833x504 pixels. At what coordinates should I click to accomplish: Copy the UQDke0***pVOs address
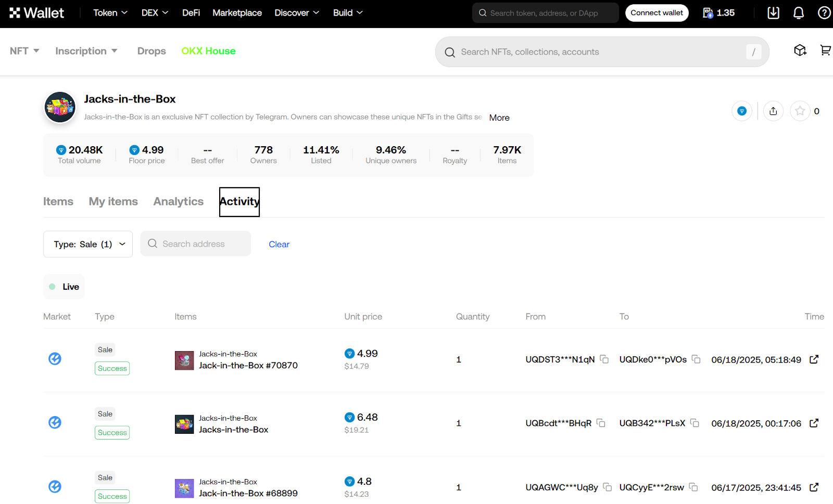pyautogui.click(x=696, y=359)
